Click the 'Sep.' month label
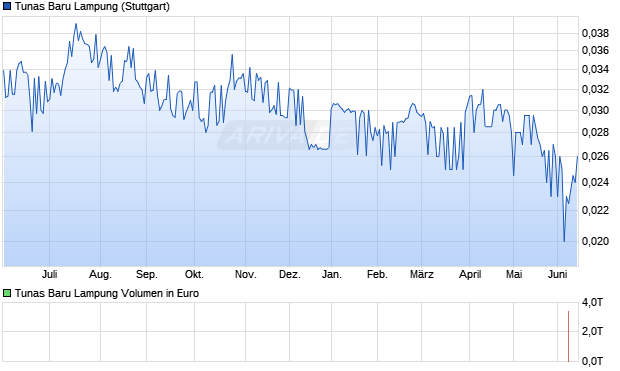The image size is (620, 371). coord(147,274)
